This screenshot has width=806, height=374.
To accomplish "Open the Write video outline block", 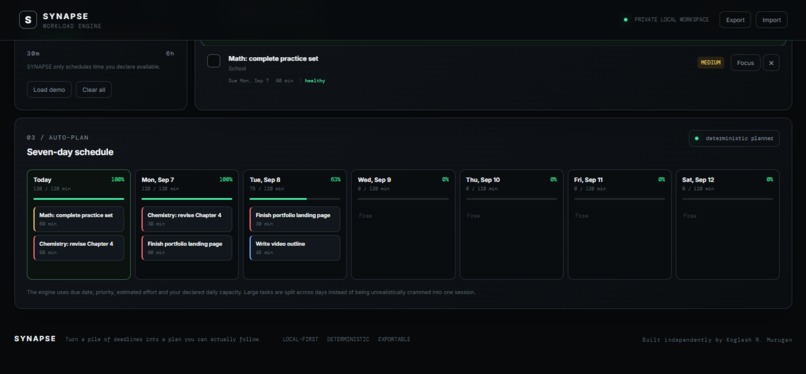I will tap(295, 248).
